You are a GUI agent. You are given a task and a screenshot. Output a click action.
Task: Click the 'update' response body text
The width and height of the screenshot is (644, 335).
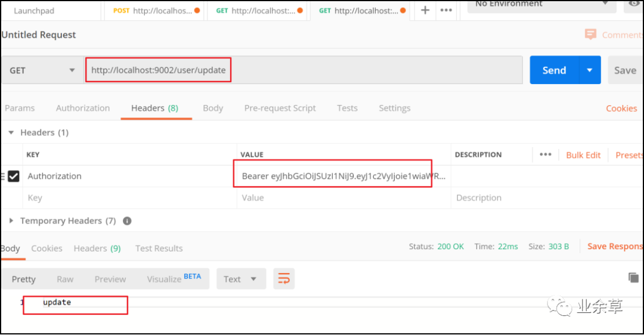tap(57, 302)
